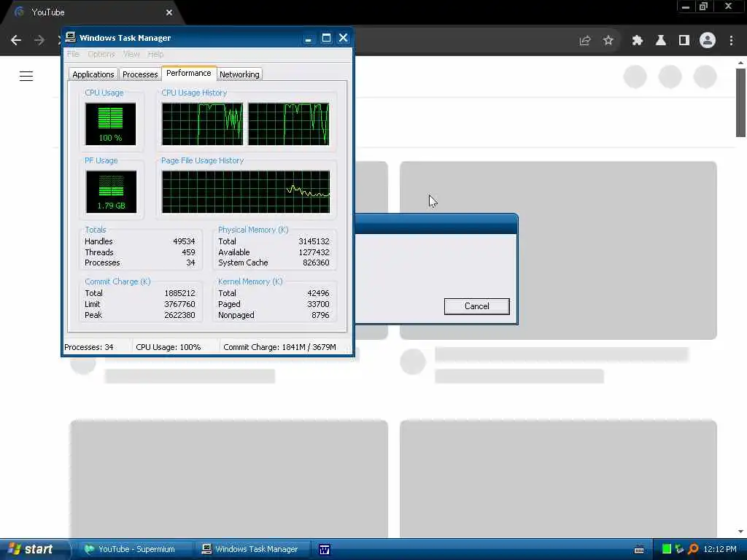
Task: Click the Commit Charge Limit value 3767760
Action: click(179, 304)
